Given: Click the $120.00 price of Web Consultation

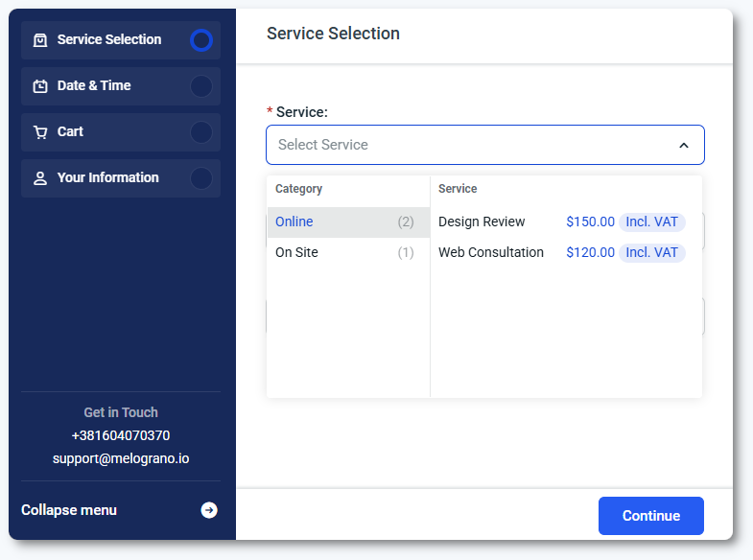Looking at the screenshot, I should [590, 252].
